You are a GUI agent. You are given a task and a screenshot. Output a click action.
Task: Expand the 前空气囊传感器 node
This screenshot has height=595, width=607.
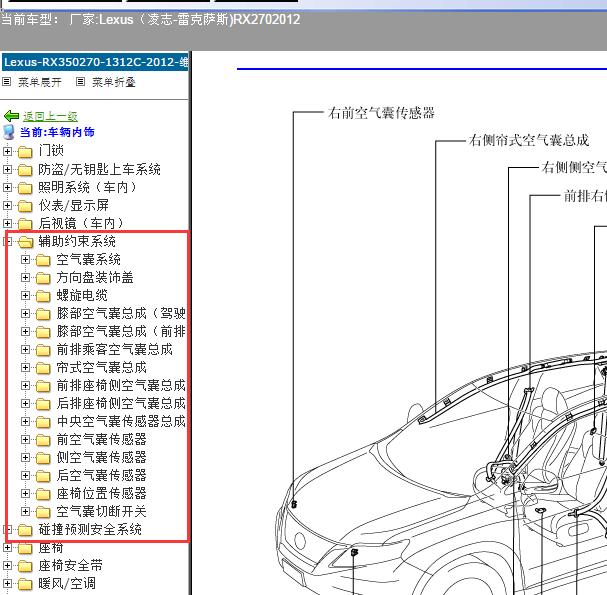pyautogui.click(x=25, y=439)
